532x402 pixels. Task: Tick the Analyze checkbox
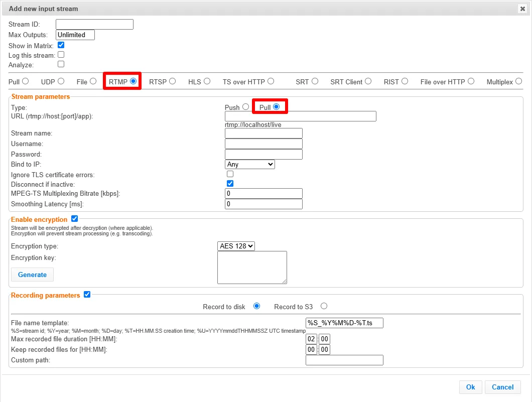[x=61, y=64]
